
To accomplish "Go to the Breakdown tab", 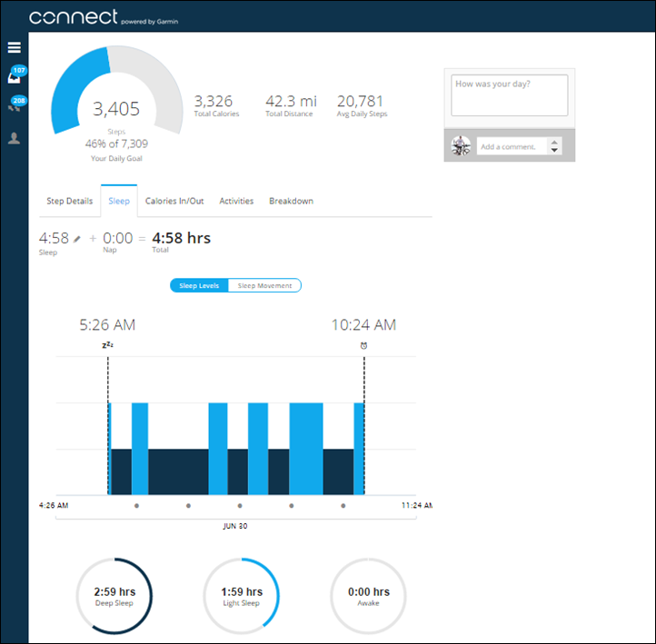I will click(291, 201).
